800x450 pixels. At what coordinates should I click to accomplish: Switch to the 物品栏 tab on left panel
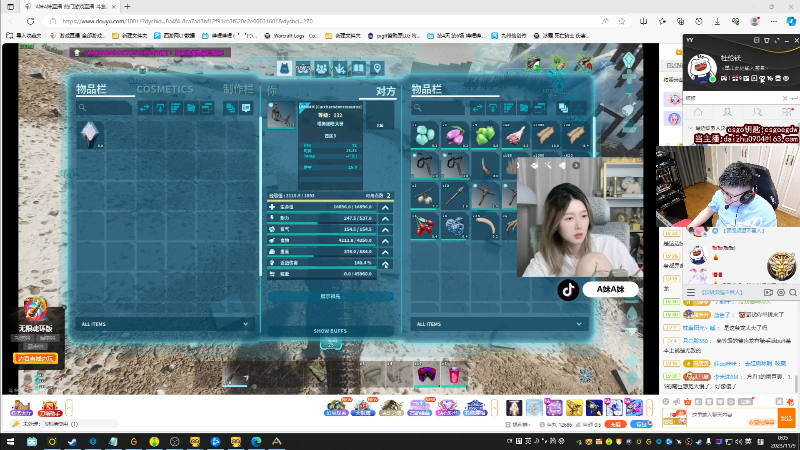click(x=91, y=89)
